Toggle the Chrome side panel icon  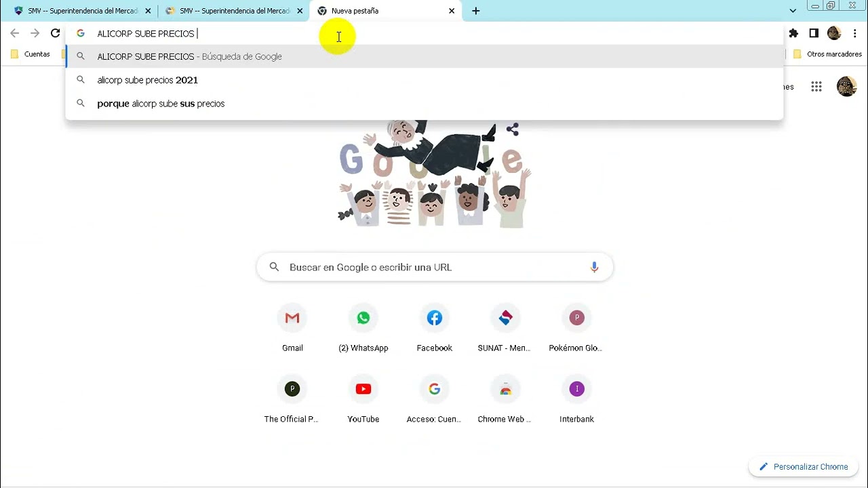[x=814, y=33]
